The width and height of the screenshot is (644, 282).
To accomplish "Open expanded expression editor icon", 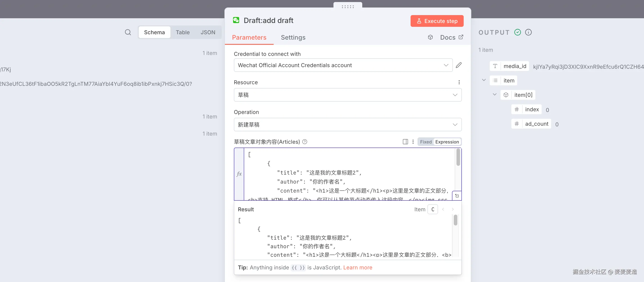I will [457, 196].
